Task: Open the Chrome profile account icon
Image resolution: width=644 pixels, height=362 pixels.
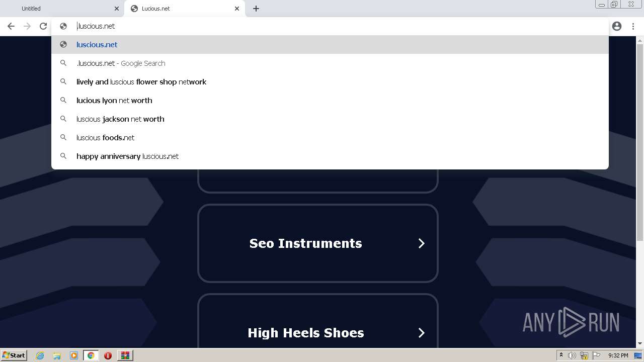Action: 617,26
